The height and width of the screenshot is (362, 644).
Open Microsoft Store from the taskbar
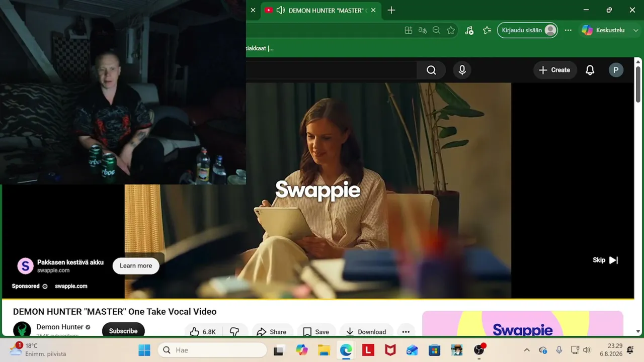[434, 350]
